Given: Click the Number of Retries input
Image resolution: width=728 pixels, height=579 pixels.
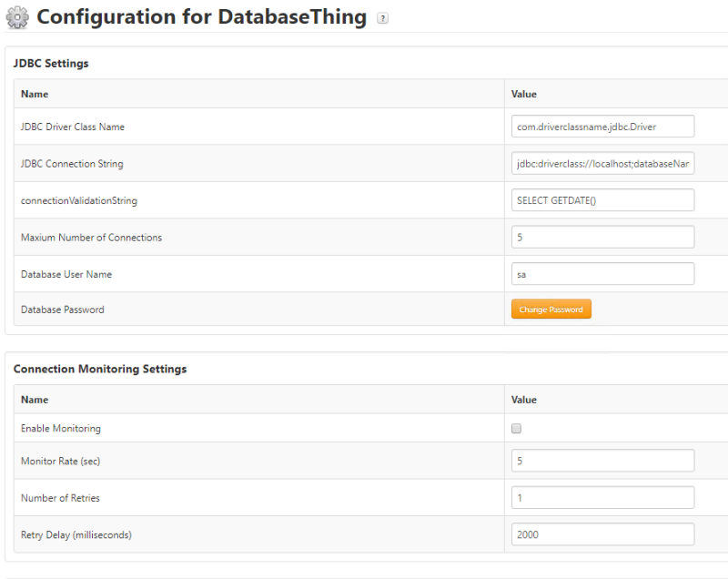Looking at the screenshot, I should click(x=602, y=497).
